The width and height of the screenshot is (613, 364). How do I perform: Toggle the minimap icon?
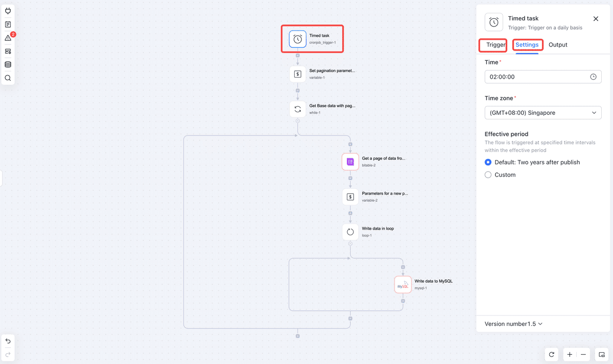602,354
